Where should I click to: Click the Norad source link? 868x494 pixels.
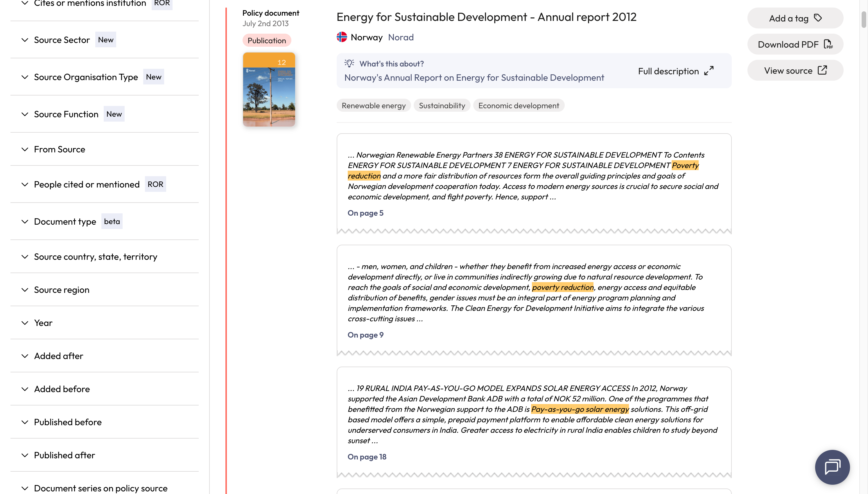[401, 37]
